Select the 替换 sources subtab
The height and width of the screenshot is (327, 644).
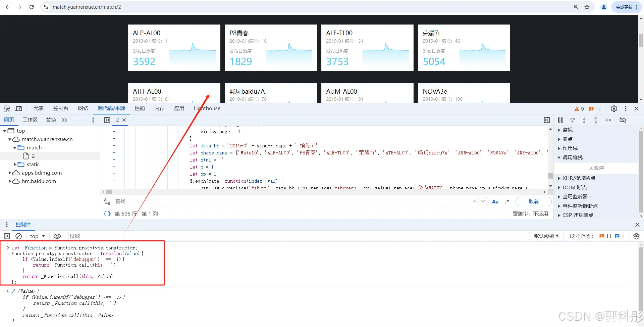(51, 120)
